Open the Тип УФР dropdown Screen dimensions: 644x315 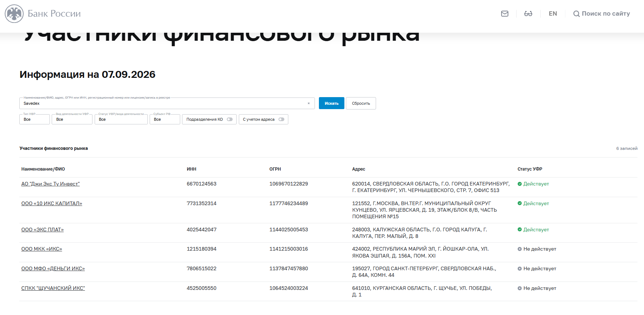[35, 119]
